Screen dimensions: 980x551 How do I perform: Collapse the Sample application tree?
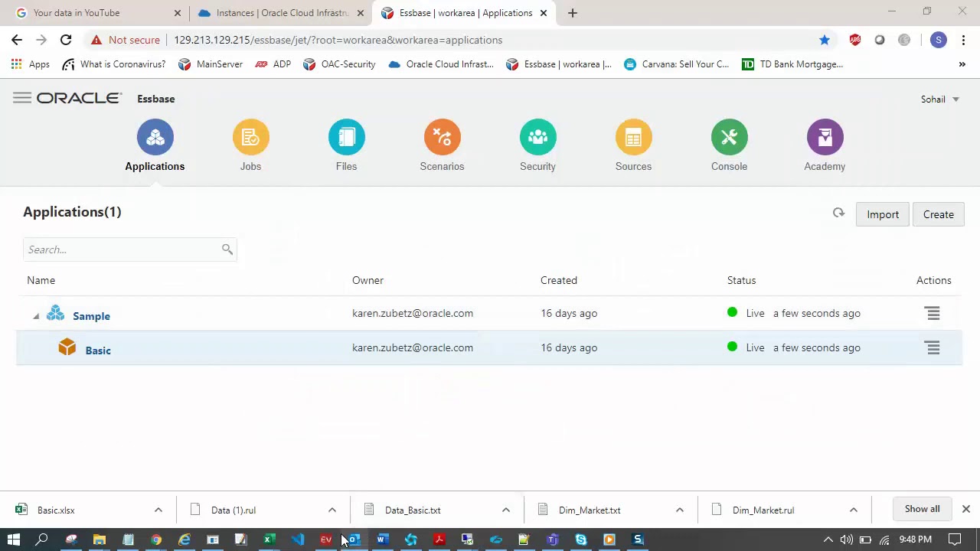[36, 316]
